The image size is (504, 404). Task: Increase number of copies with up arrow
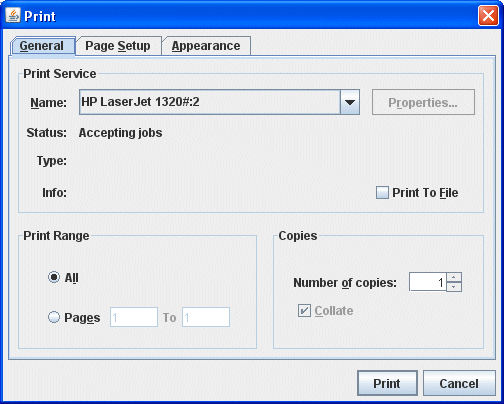454,277
